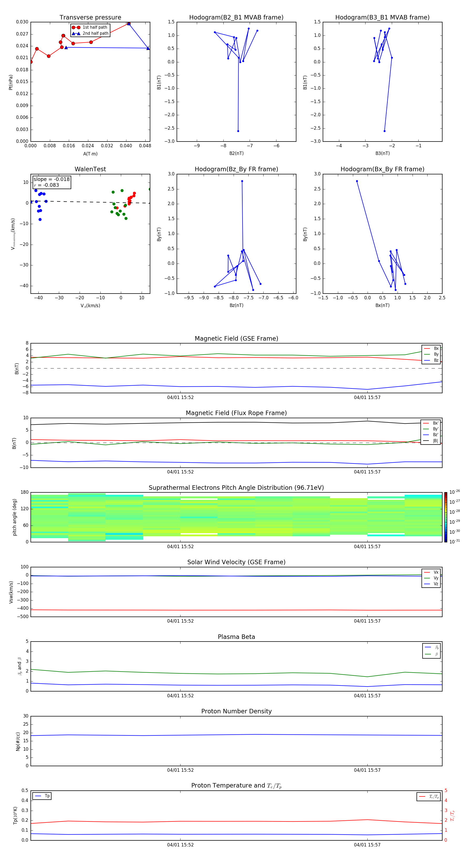Click the 'Hodogram(B2_B1 MVAB frame)' title
This screenshot has height=868, width=473.
236,17
